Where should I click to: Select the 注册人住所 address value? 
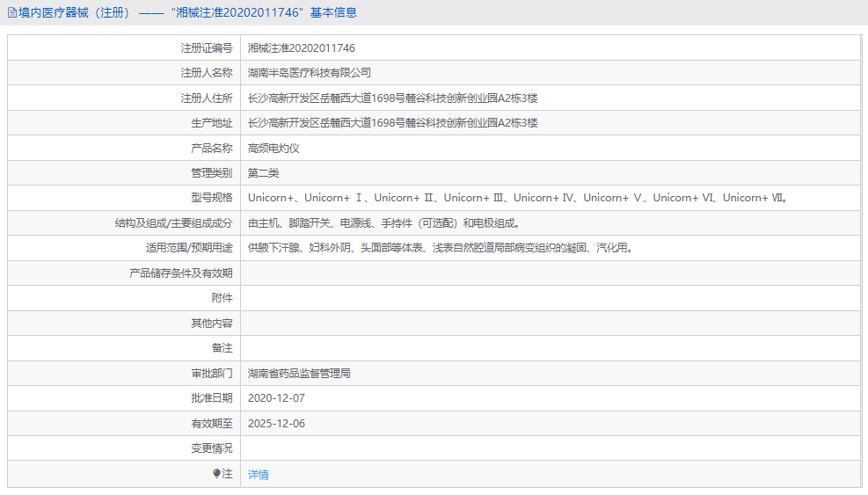coord(392,98)
